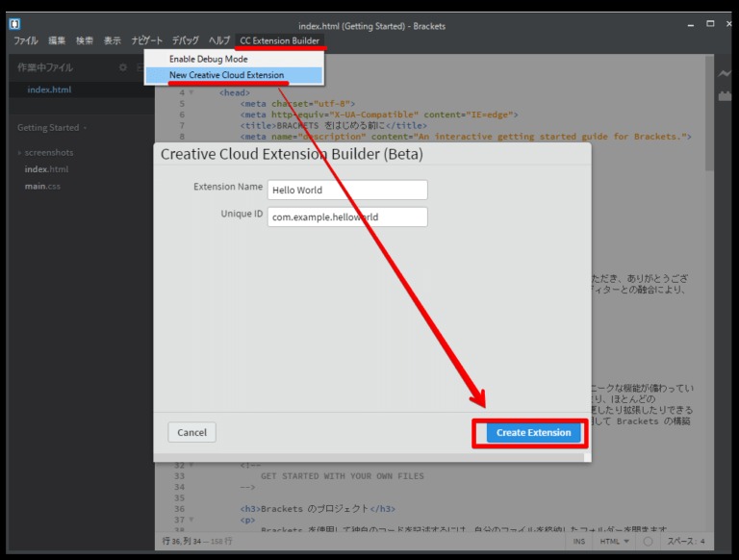Collapse the head tag fold arrow
The width and height of the screenshot is (739, 560).
click(191, 92)
